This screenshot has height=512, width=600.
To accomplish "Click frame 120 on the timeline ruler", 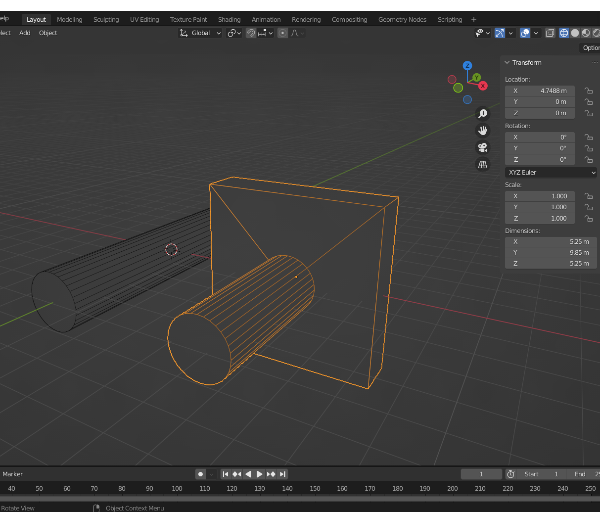I will (232, 489).
